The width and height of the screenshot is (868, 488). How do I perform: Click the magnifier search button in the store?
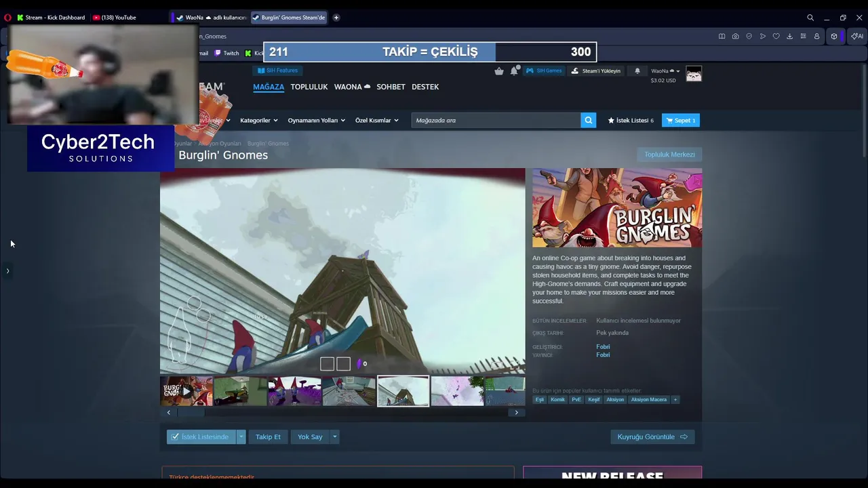(588, 120)
